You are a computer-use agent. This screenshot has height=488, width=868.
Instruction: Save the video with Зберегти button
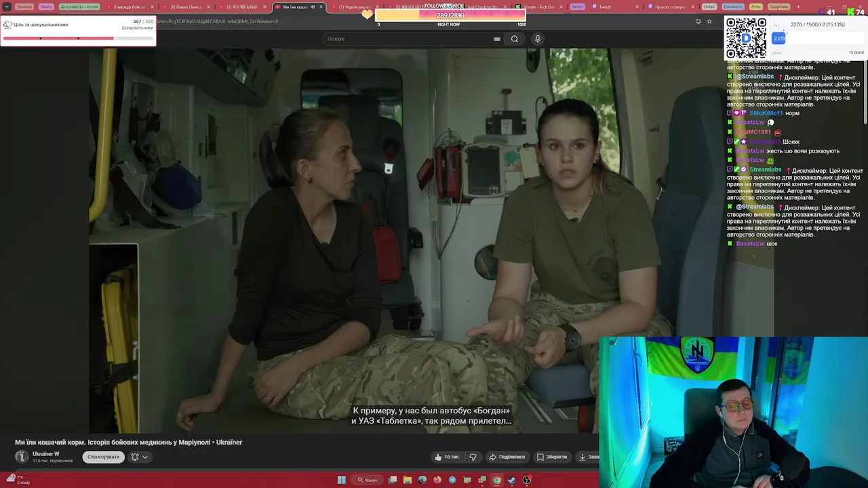(551, 457)
